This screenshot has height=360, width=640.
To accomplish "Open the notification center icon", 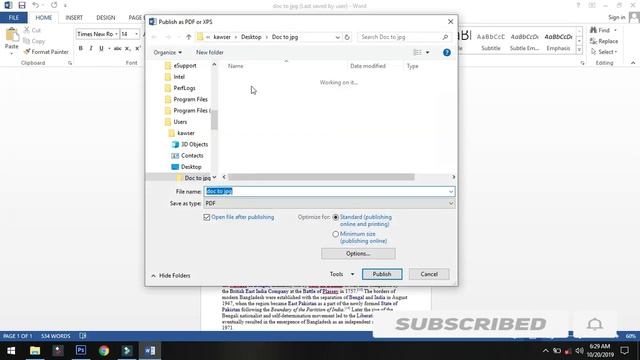I will tap(624, 351).
